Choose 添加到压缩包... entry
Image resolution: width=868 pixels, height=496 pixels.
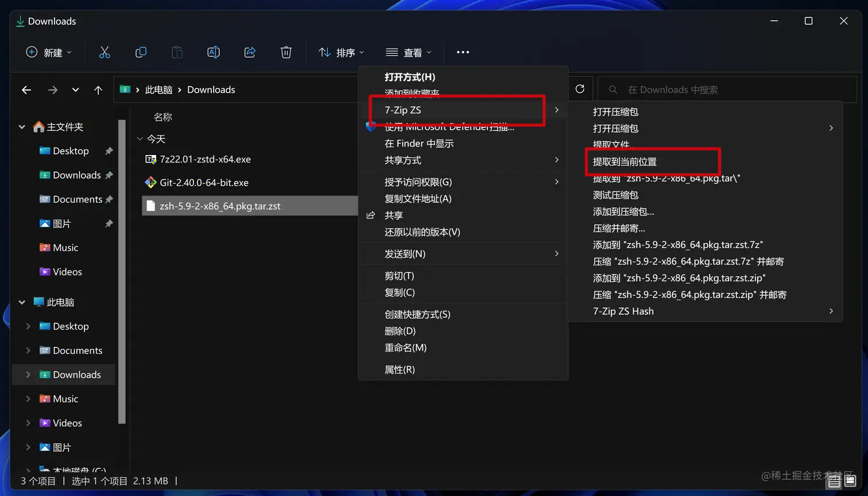(704, 212)
